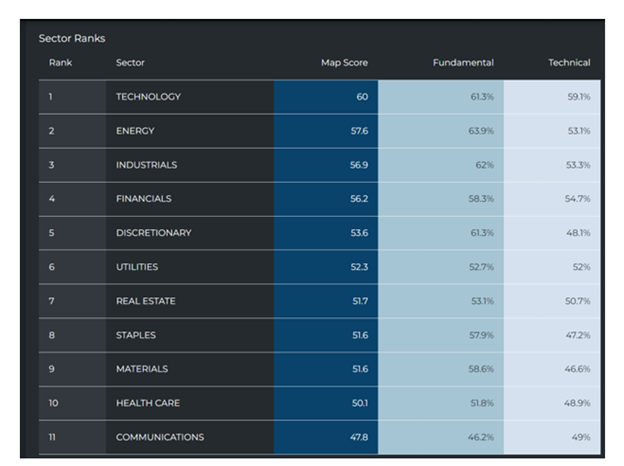Click the Sector column header
The height and width of the screenshot is (466, 624).
[130, 63]
